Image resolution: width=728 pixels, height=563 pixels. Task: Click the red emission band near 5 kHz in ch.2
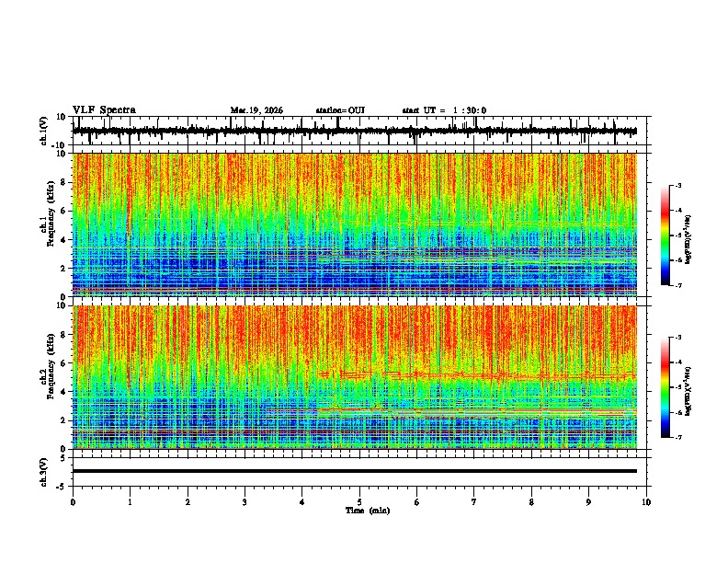point(477,374)
